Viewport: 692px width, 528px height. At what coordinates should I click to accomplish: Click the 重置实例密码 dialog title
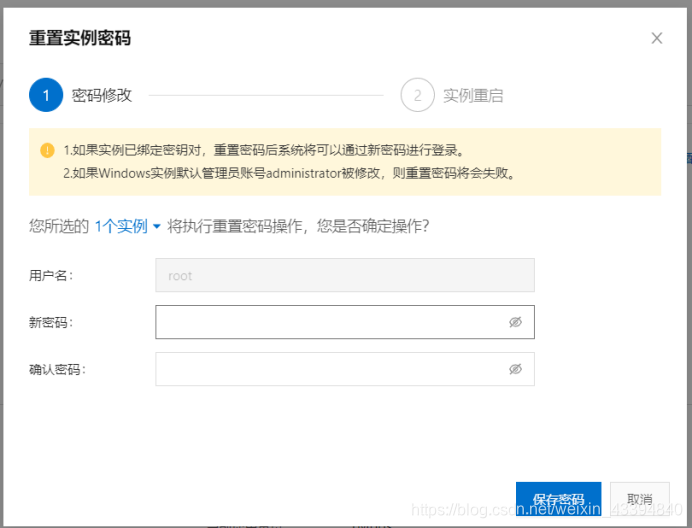coord(80,38)
